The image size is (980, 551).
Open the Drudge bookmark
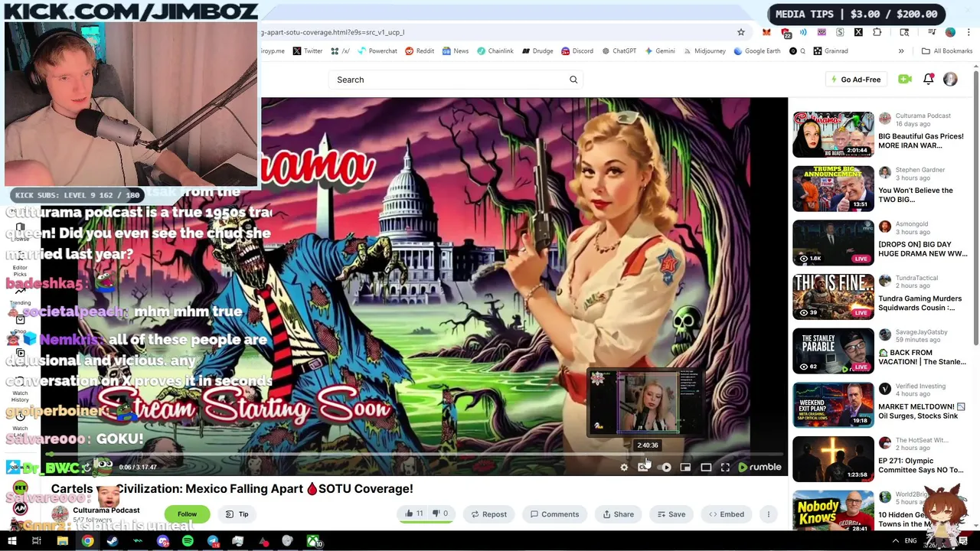(537, 51)
